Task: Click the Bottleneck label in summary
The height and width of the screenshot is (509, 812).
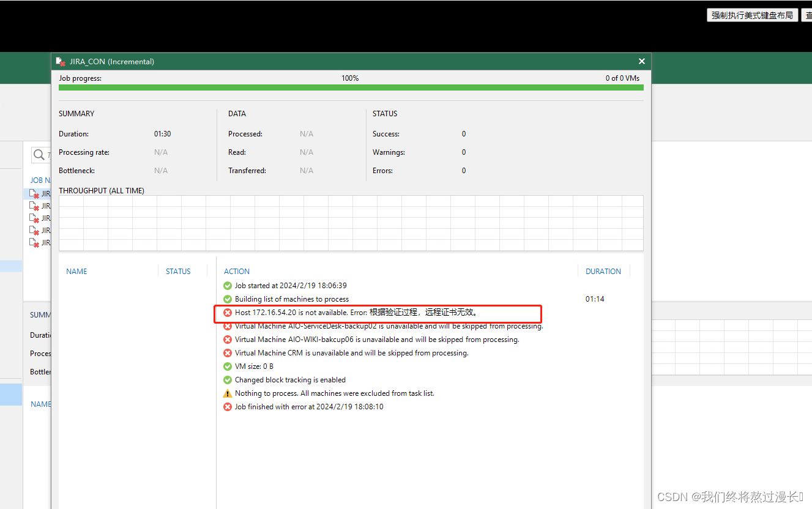Action: (x=76, y=171)
